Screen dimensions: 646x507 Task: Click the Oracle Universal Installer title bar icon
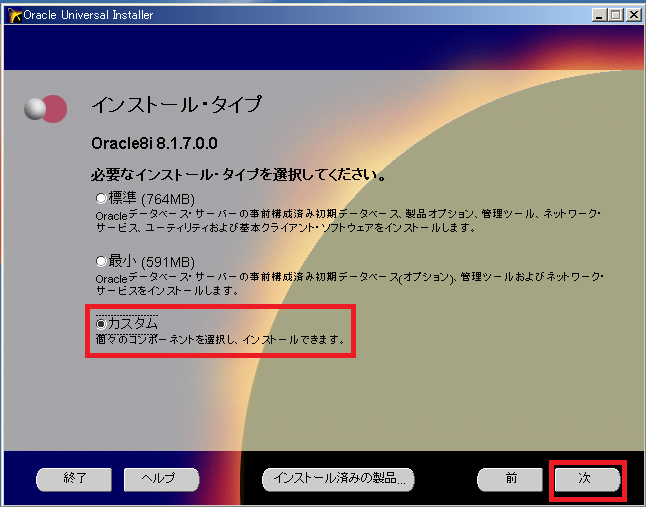tap(15, 15)
